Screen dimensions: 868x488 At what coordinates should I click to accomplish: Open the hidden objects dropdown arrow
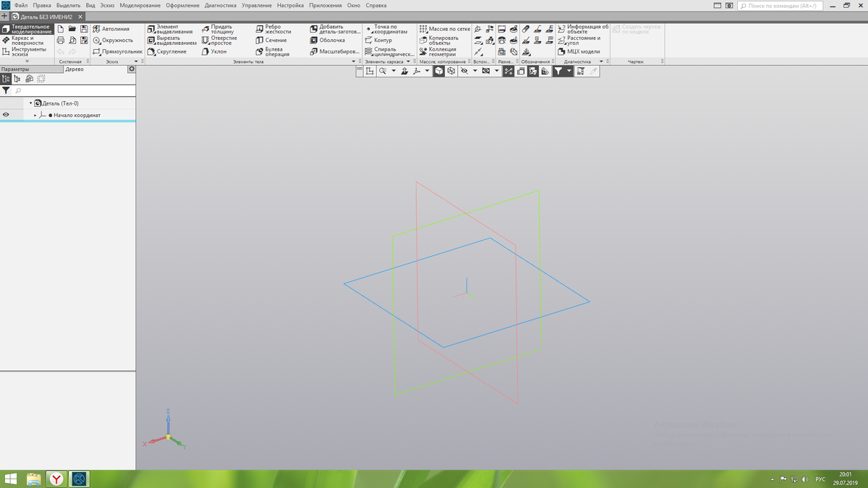[x=475, y=72]
